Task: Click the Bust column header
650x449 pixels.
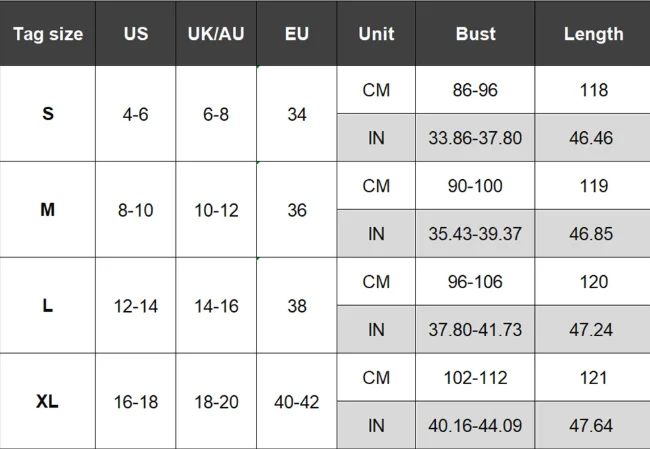Action: pos(475,34)
